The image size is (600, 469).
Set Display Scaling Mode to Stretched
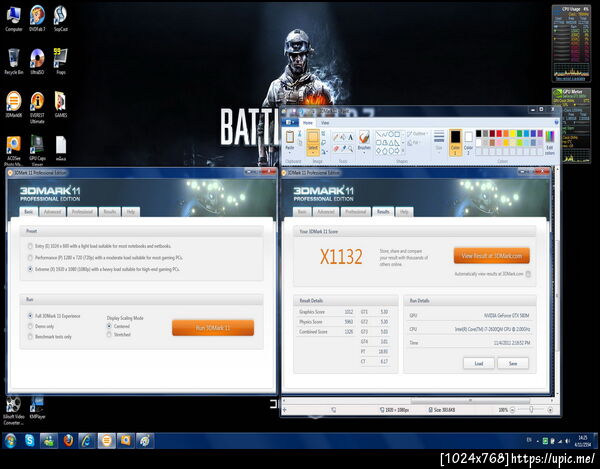[109, 335]
